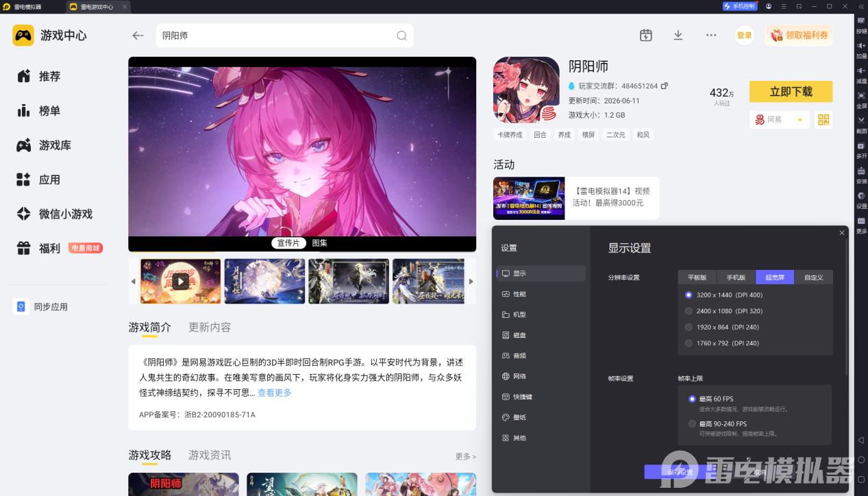Copy the player group number 484651264

click(664, 86)
